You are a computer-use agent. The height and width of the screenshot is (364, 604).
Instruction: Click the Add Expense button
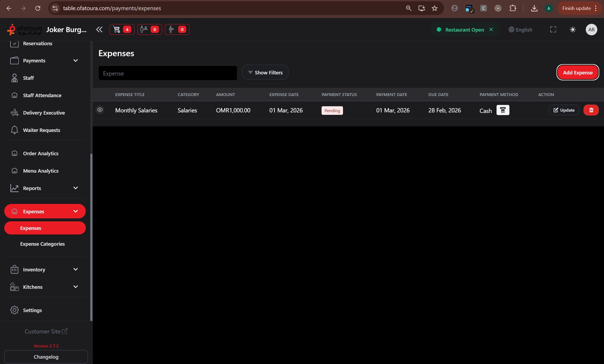tap(577, 73)
